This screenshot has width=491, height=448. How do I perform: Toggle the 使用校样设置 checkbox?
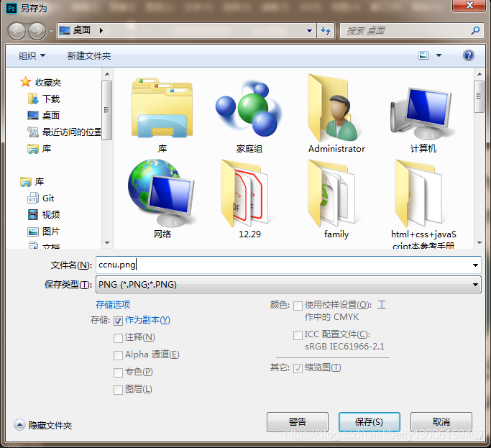[298, 306]
